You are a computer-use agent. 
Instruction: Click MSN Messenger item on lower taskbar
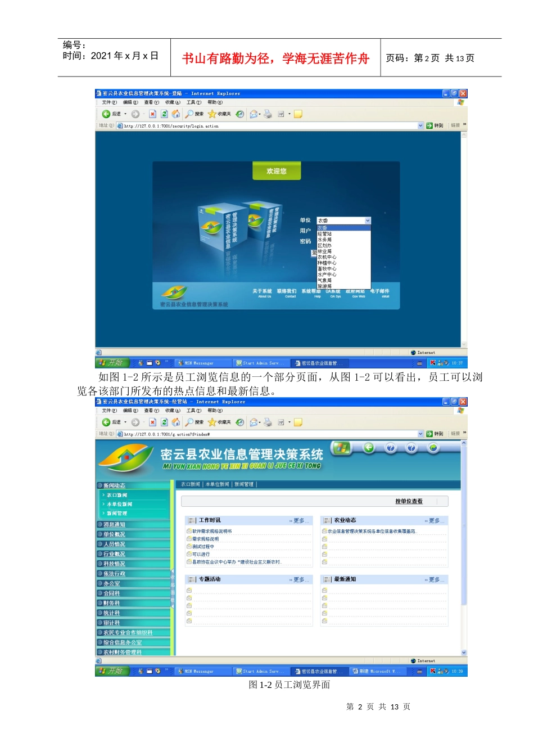point(203,671)
